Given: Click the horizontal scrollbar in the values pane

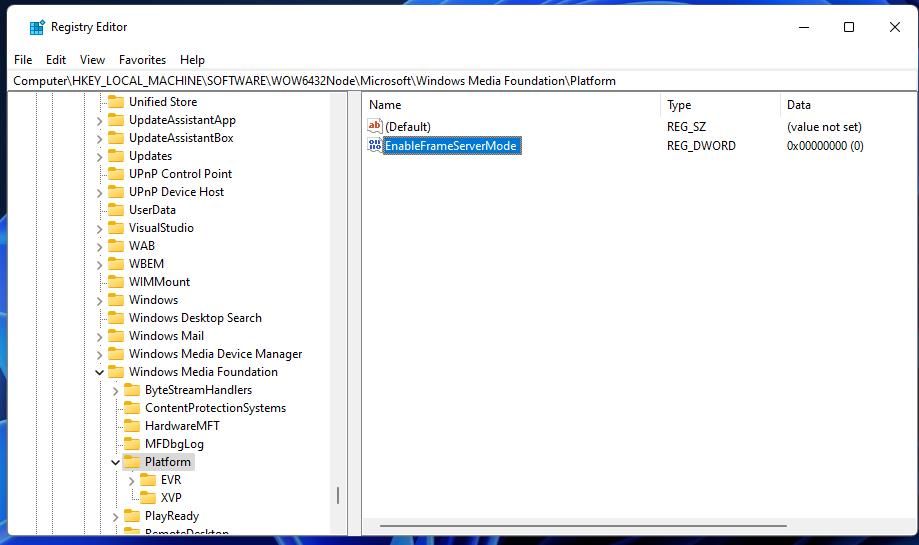Looking at the screenshot, I should [583, 526].
